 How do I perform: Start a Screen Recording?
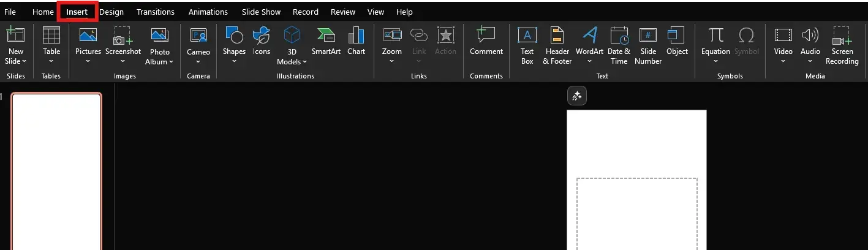[x=842, y=45]
